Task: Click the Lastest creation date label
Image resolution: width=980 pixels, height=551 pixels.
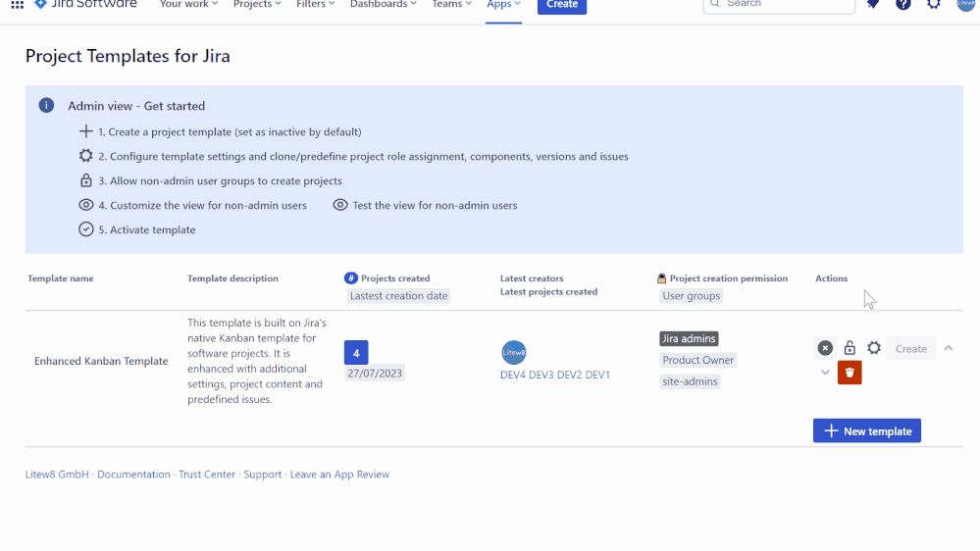Action: (398, 295)
